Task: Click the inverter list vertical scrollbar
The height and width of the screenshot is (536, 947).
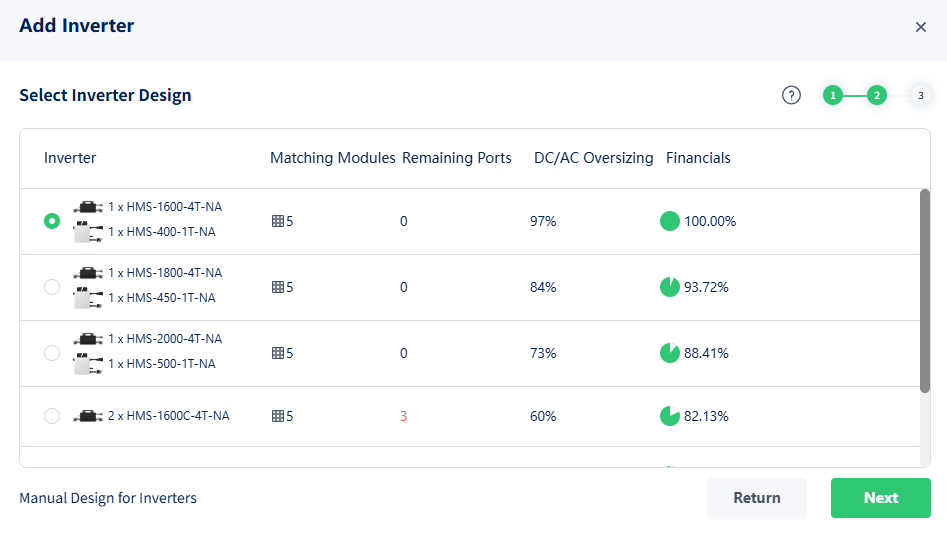Action: click(925, 291)
